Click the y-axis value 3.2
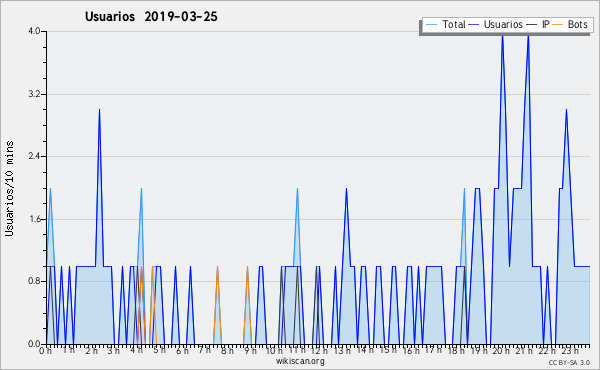This screenshot has height=370, width=600. click(x=34, y=94)
